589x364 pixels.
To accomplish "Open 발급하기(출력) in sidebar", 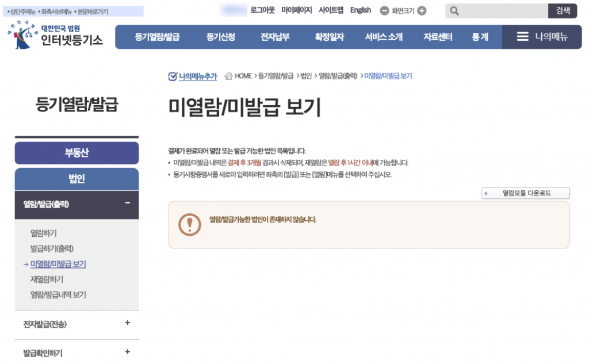I will (52, 248).
